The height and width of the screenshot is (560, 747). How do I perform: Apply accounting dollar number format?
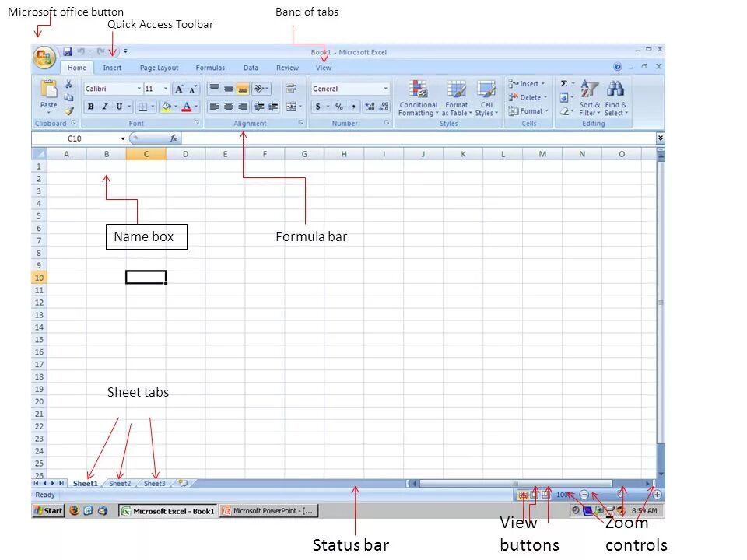(x=317, y=107)
